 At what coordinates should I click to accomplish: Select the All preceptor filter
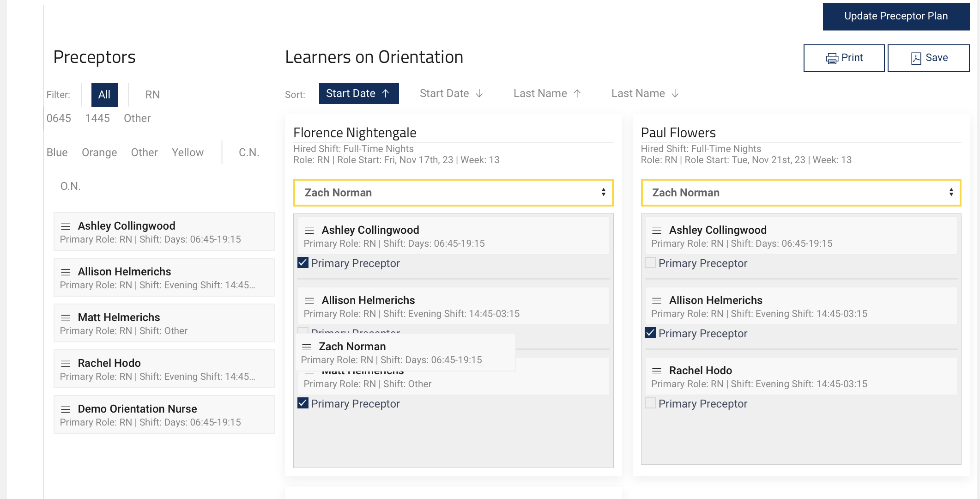(x=104, y=95)
